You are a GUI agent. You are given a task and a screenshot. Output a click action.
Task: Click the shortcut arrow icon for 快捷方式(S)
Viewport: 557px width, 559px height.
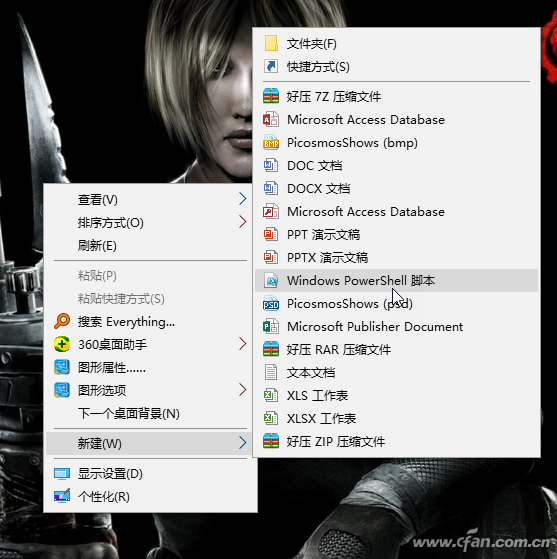tap(271, 66)
